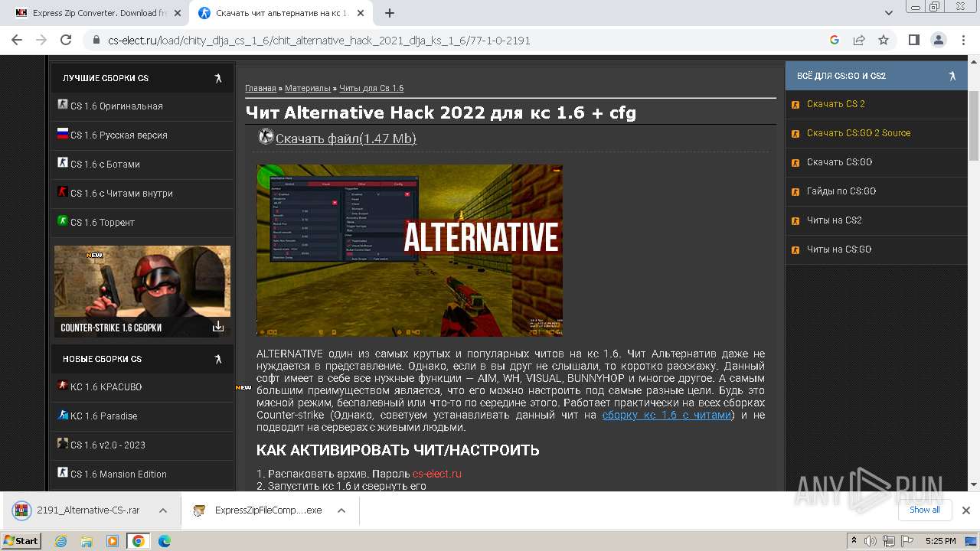This screenshot has width=980, height=551.
Task: Open CS 1.6 с Ботами link
Action: (x=105, y=164)
